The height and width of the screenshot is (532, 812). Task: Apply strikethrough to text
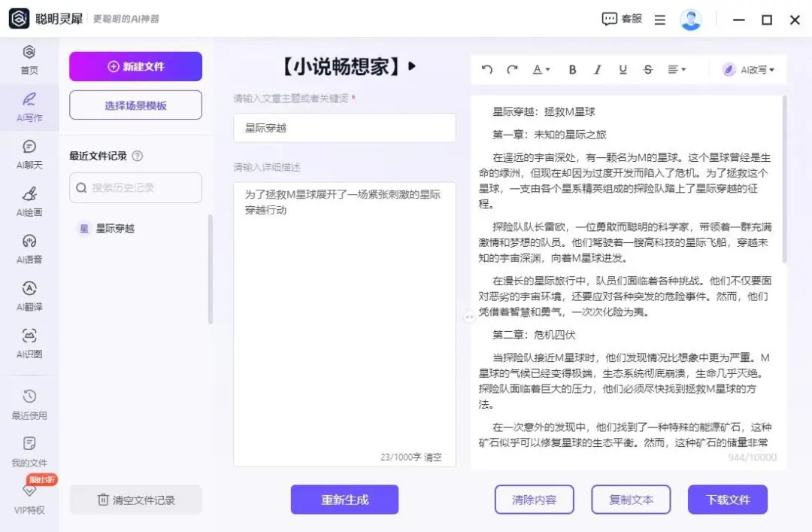pyautogui.click(x=647, y=69)
